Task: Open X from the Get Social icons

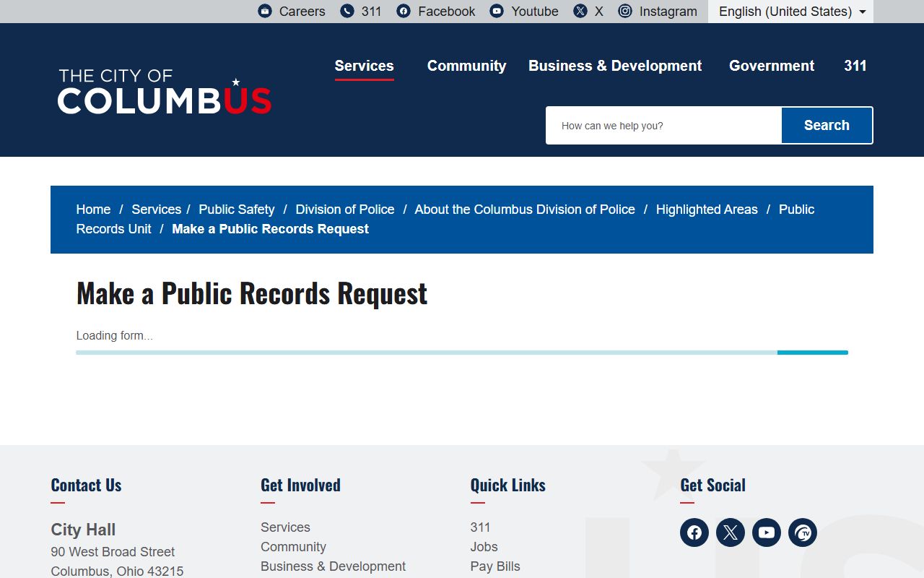Action: pyautogui.click(x=731, y=532)
